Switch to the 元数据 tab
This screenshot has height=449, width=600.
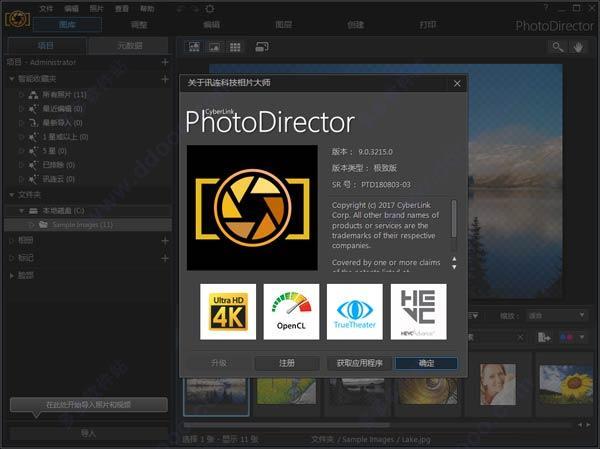click(129, 46)
